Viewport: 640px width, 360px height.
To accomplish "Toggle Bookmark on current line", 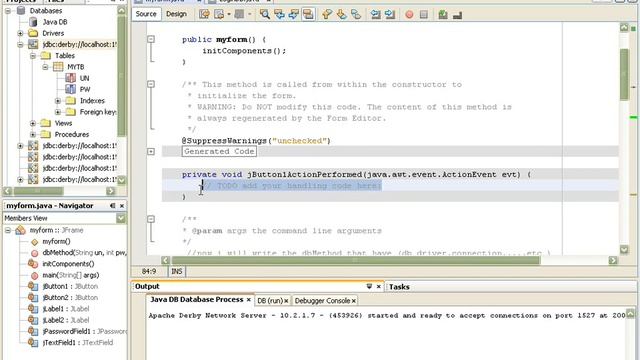I will click(x=356, y=15).
